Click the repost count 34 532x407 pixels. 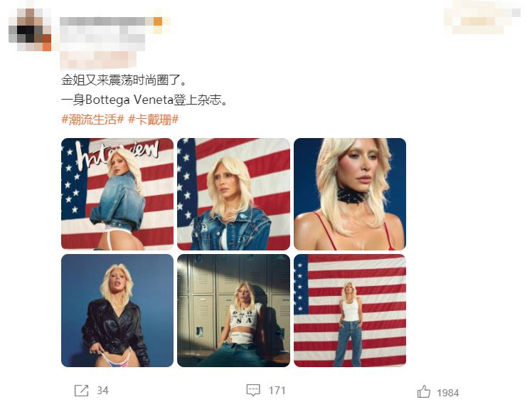[102, 391]
